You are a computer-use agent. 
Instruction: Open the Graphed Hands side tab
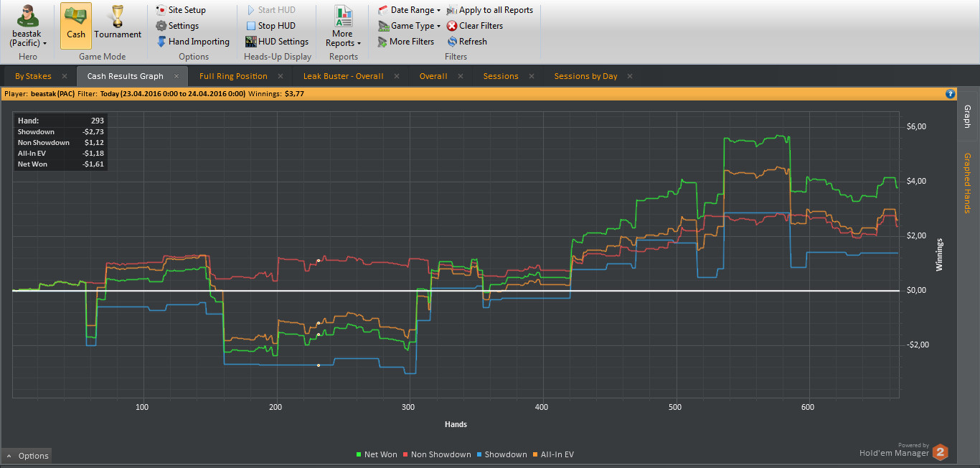click(968, 183)
